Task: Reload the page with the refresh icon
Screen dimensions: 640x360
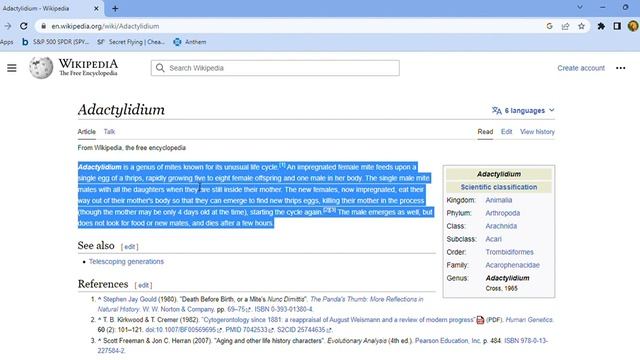Action: pos(24,26)
